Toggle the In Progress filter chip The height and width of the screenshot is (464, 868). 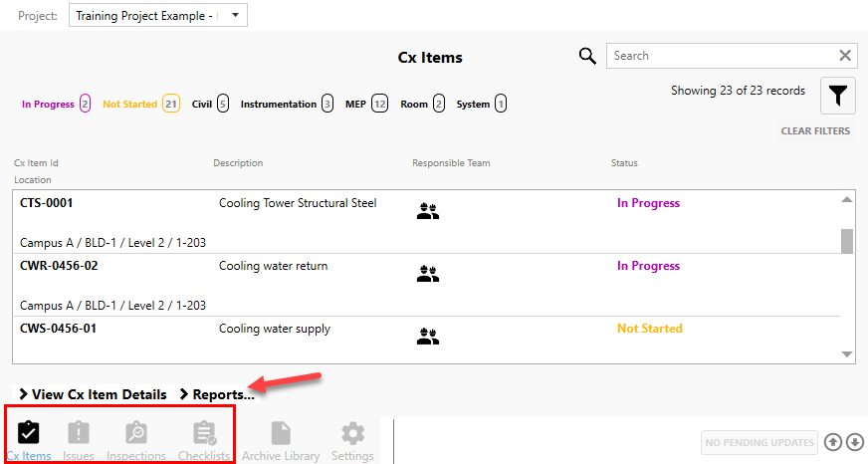tap(56, 104)
